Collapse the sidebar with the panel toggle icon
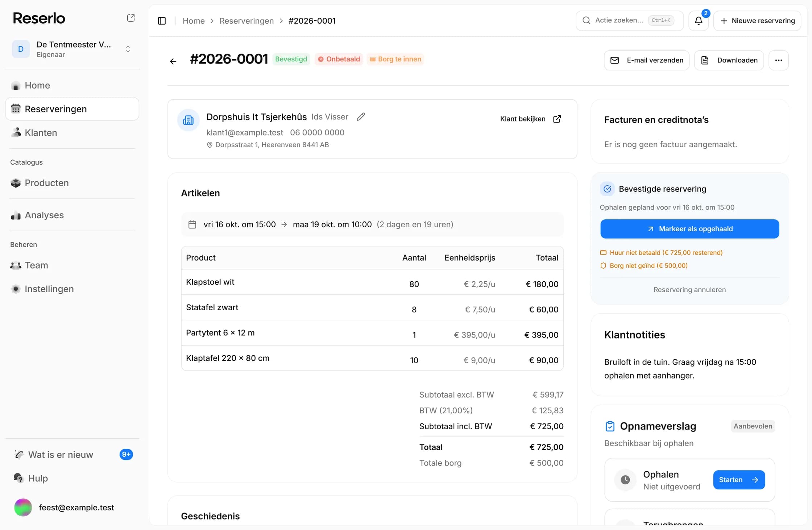Image resolution: width=812 pixels, height=530 pixels. tap(162, 21)
